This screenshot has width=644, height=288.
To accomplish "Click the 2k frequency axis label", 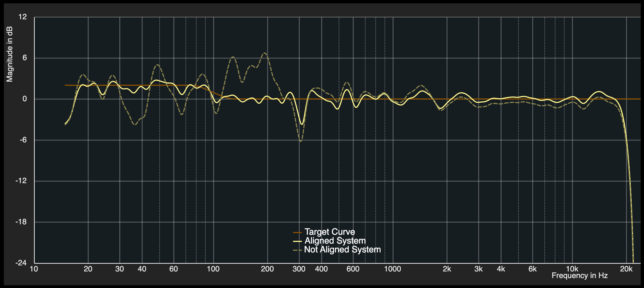I will click(447, 269).
